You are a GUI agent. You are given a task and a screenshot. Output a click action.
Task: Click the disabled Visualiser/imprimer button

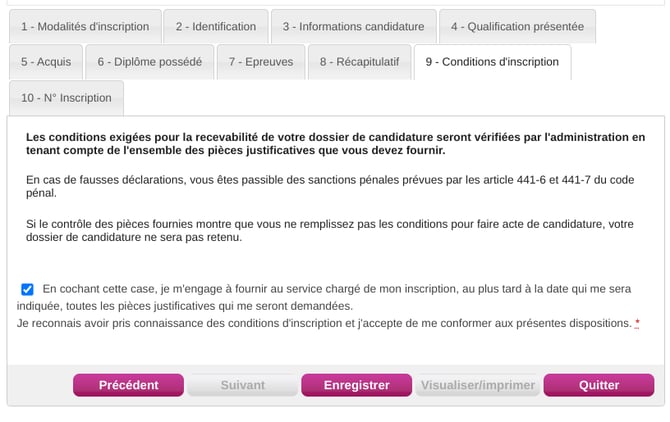pos(478,385)
